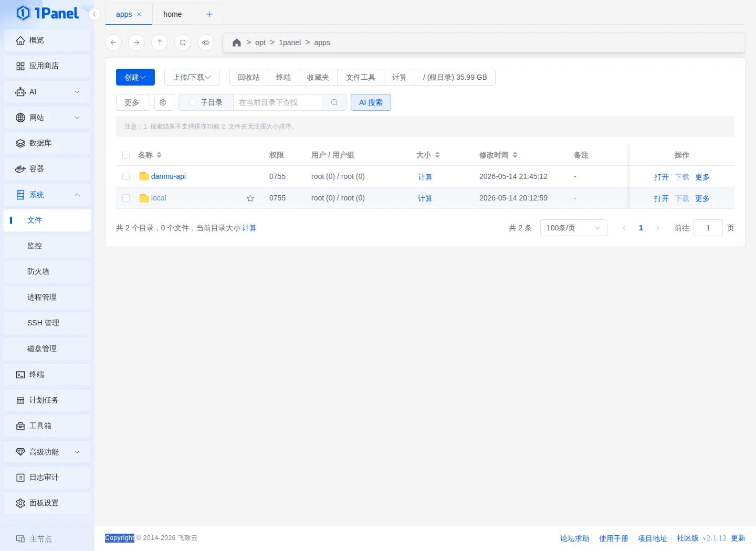Open SSH 管理 submenu item
The image size is (756, 551).
(x=47, y=323)
